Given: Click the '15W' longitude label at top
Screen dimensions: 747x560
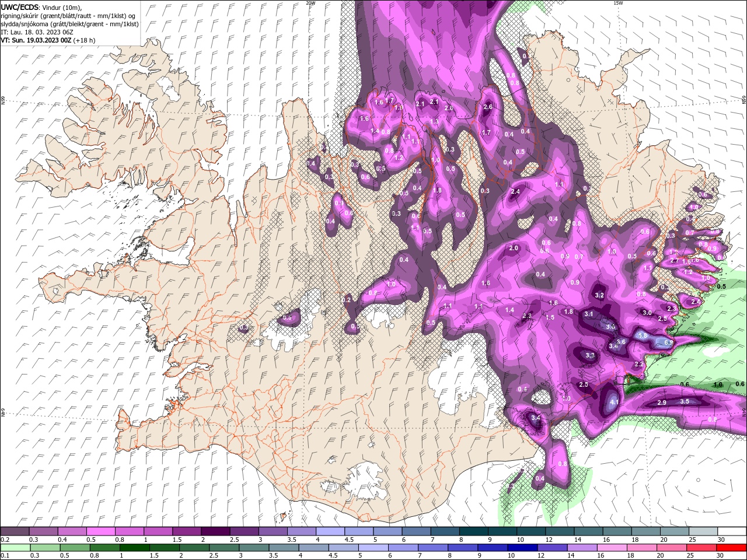Looking at the screenshot, I should pos(618,3).
